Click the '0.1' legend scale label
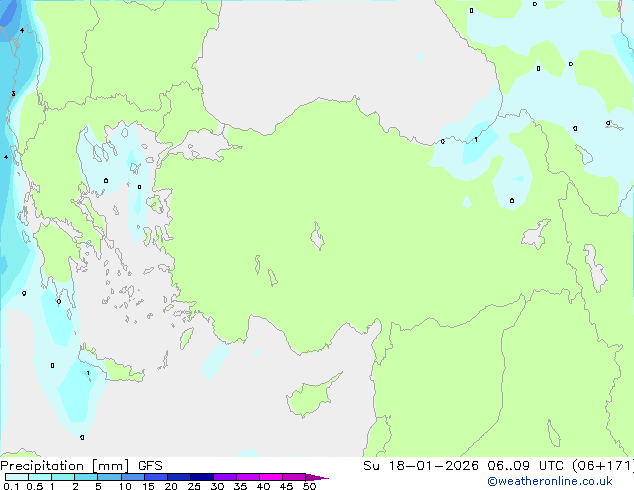The image size is (634, 490). click(11, 486)
